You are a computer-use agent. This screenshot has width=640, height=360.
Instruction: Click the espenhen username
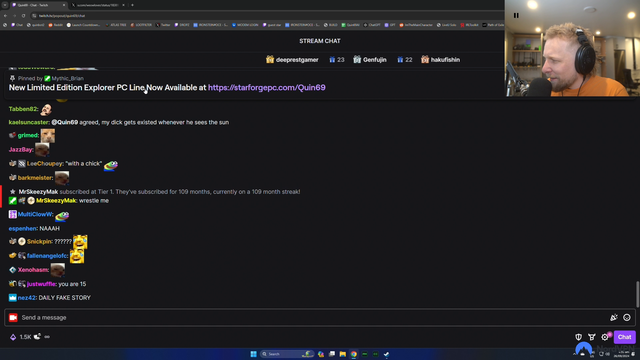[x=22, y=229]
